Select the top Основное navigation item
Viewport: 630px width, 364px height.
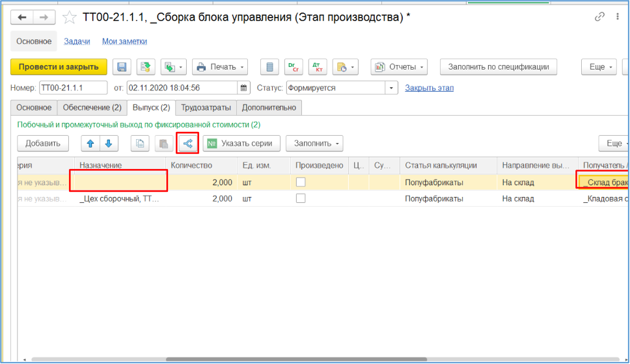(x=34, y=42)
